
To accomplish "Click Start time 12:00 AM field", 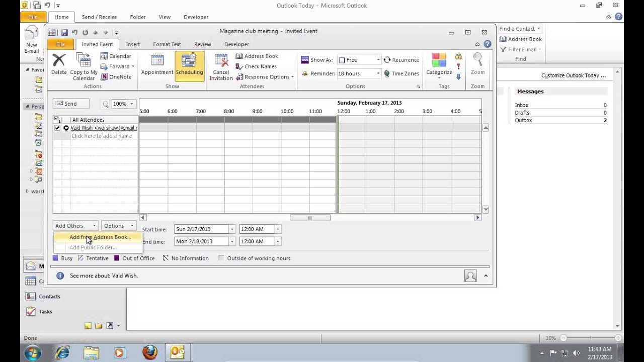I will click(x=257, y=229).
